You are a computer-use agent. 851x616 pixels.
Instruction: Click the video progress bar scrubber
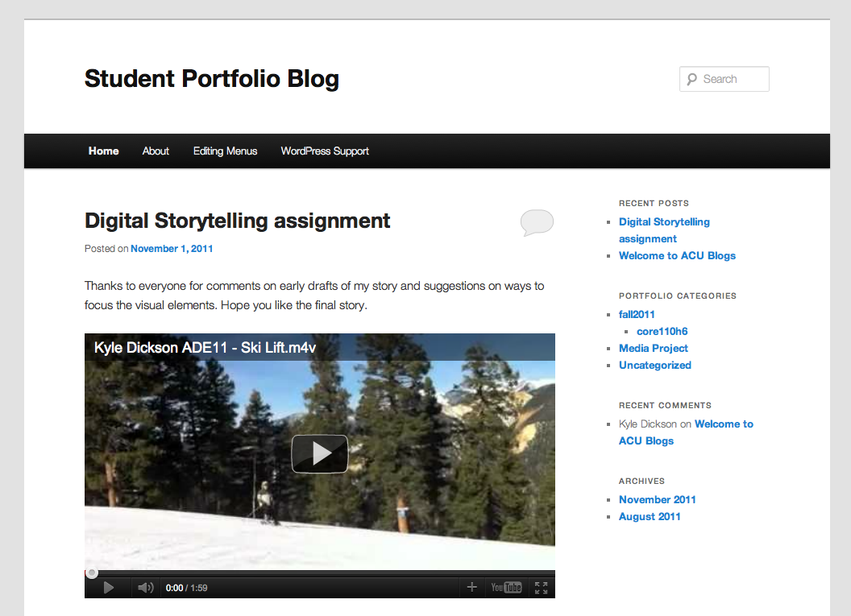[x=92, y=573]
